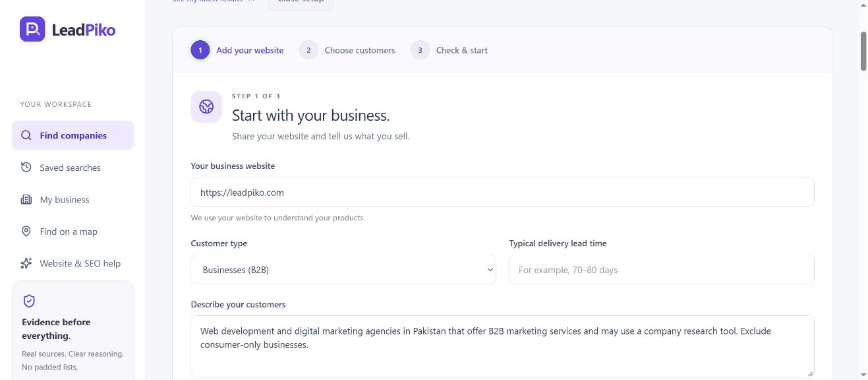Click the "Your business website" label
868x380 pixels.
pos(233,166)
